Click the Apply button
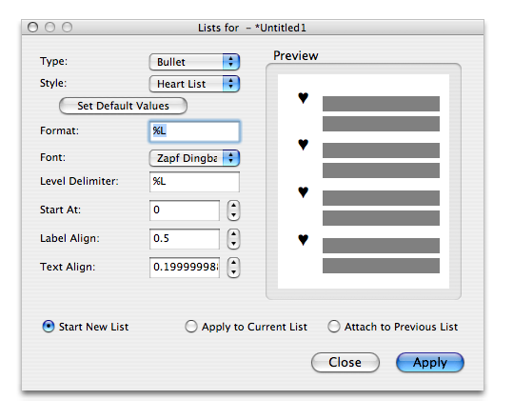 (430, 363)
